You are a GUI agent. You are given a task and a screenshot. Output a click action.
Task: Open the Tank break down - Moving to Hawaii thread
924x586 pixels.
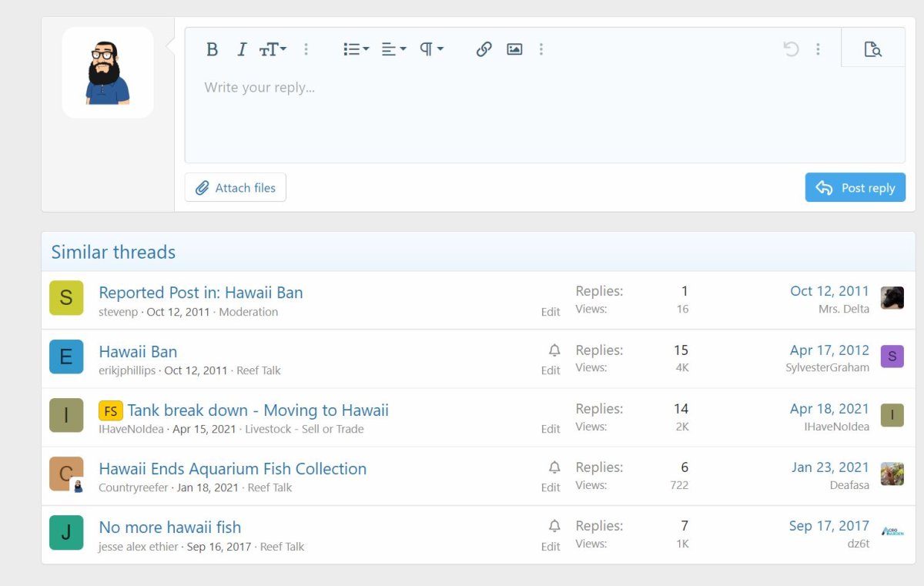257,410
